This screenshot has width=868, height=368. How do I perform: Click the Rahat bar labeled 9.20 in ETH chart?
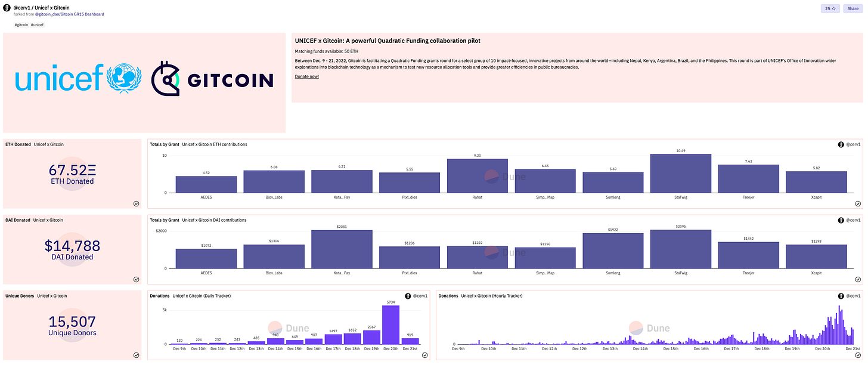click(x=478, y=176)
